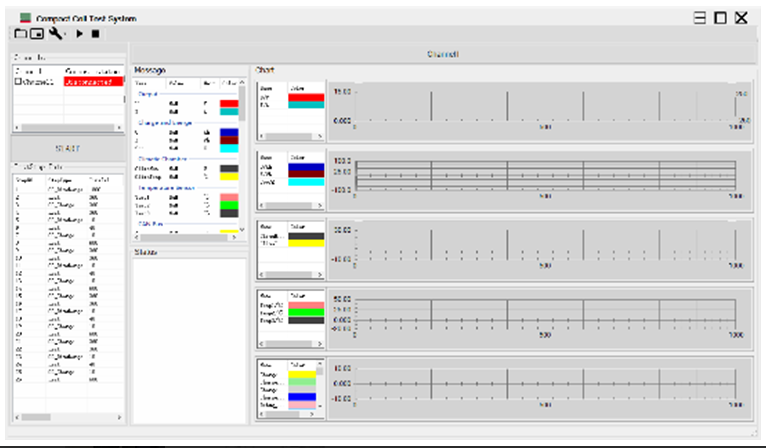This screenshot has height=448, width=766.
Task: Click the second chart legend horizontal scrollbar
Action: click(290, 206)
